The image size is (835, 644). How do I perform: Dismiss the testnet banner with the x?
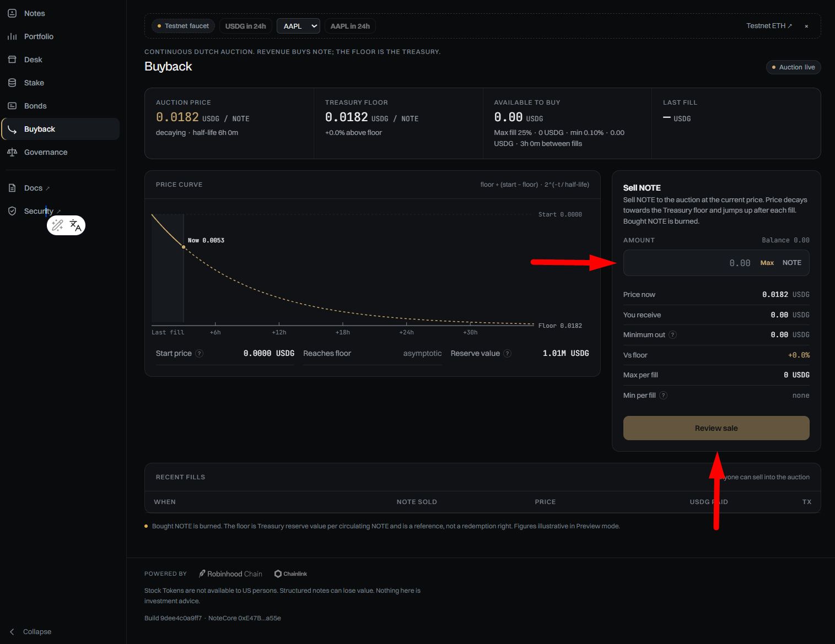806,26
